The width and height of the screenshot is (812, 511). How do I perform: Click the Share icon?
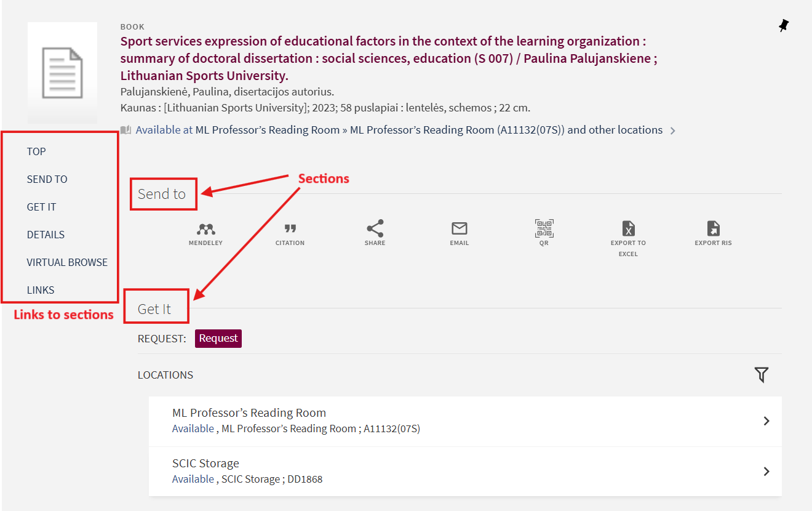tap(375, 229)
